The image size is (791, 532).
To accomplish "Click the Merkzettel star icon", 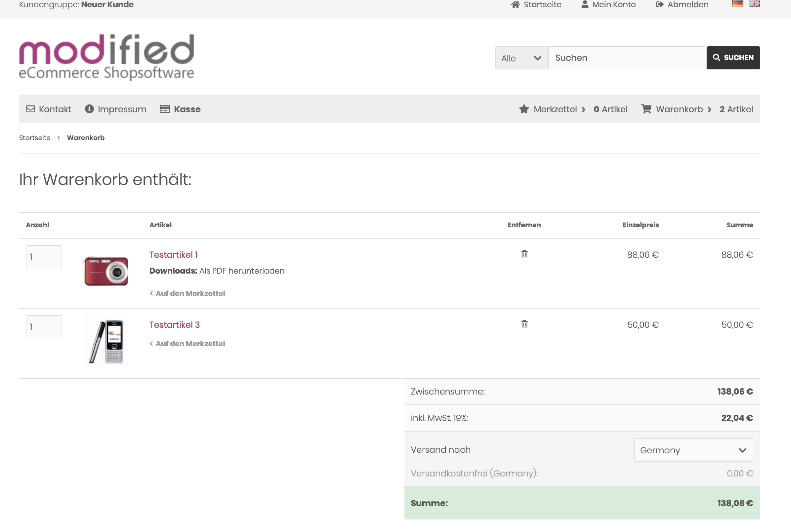I will pyautogui.click(x=524, y=109).
